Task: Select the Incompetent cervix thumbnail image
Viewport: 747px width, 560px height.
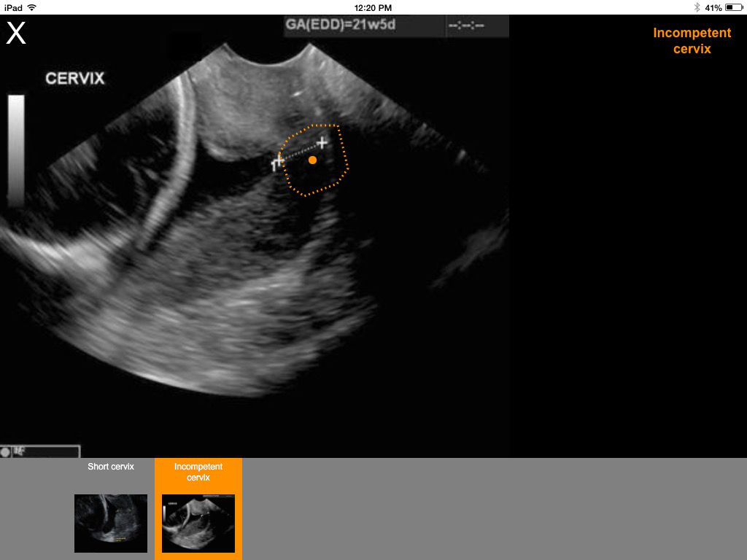Action: click(198, 523)
